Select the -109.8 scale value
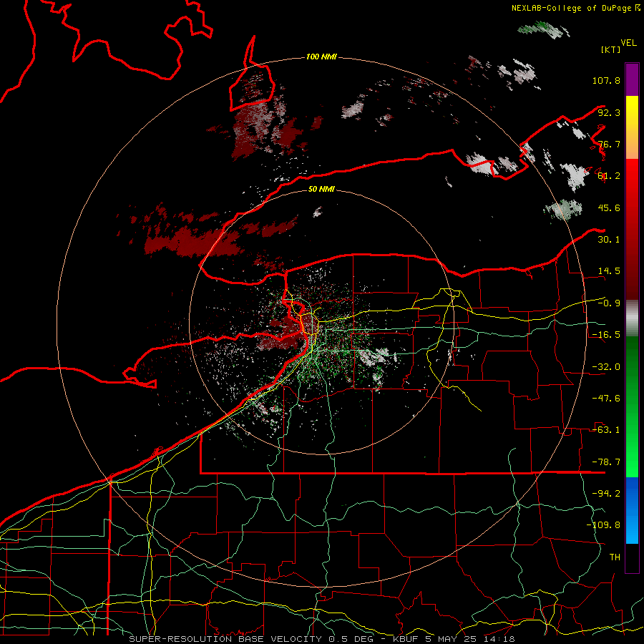 click(603, 525)
